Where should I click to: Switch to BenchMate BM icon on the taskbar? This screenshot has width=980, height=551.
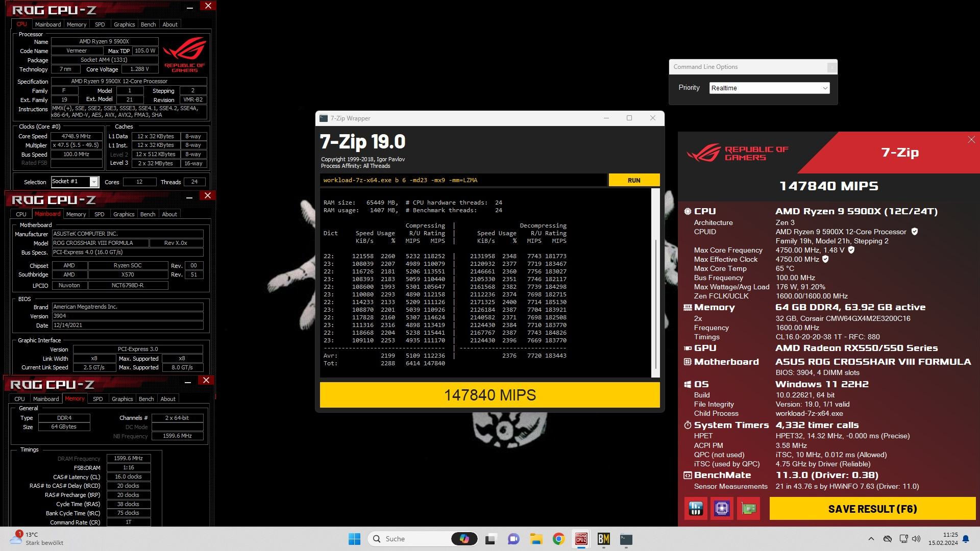(603, 539)
